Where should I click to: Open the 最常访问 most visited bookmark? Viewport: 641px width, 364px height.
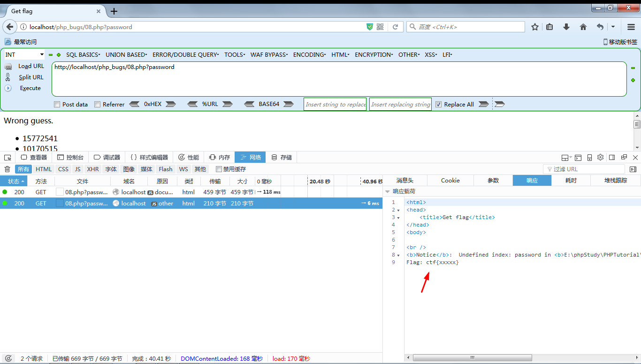(21, 42)
